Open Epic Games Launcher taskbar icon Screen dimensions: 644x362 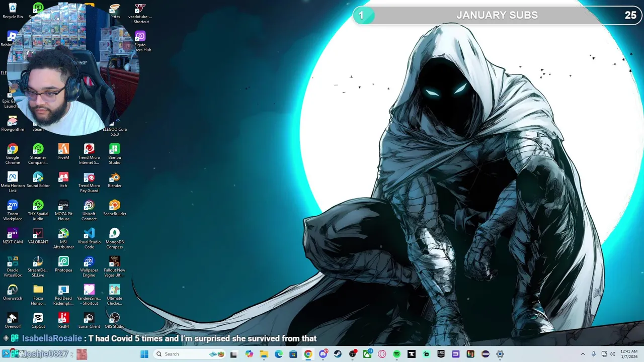coord(441,354)
